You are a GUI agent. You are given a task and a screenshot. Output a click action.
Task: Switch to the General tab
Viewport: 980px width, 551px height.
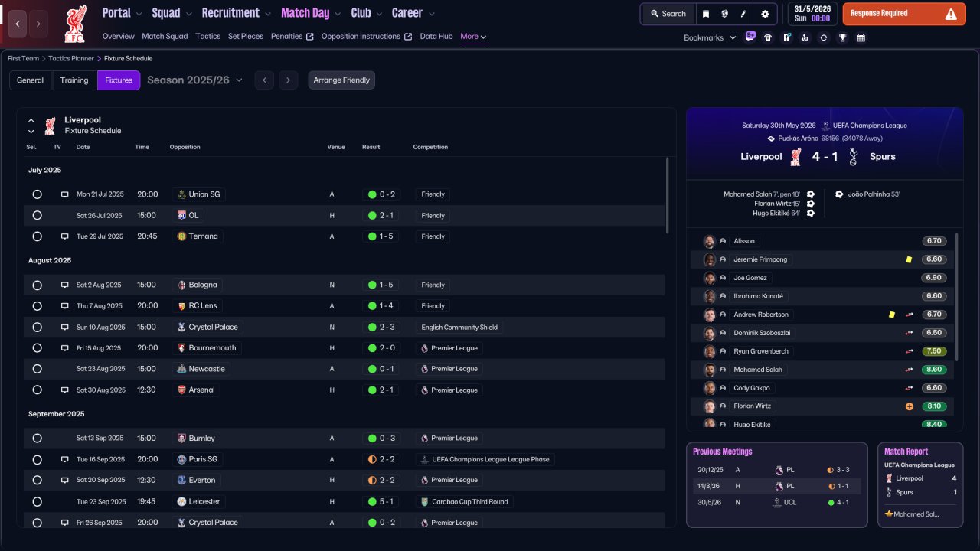[31, 80]
